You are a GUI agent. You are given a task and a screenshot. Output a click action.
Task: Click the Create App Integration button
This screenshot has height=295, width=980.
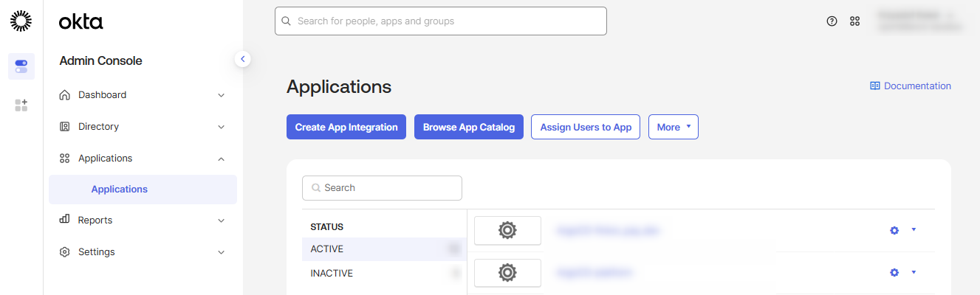(346, 127)
